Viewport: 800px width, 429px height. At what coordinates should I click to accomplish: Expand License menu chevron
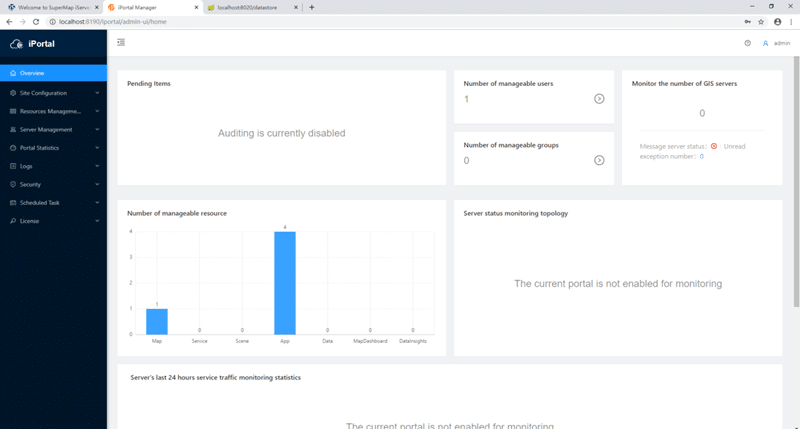pyautogui.click(x=97, y=221)
